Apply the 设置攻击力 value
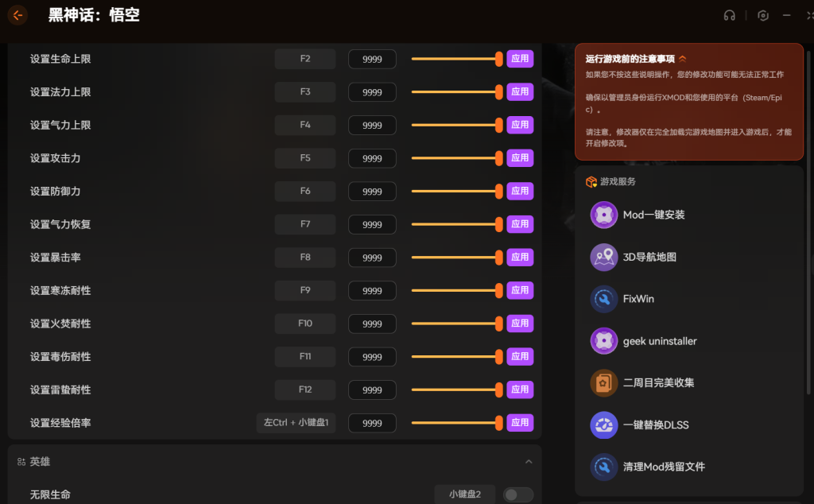The image size is (814, 504). click(x=520, y=158)
